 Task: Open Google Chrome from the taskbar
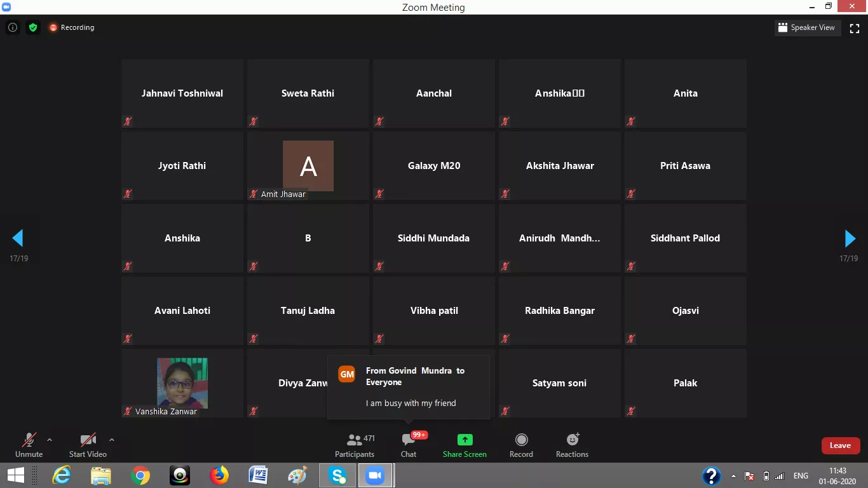140,475
